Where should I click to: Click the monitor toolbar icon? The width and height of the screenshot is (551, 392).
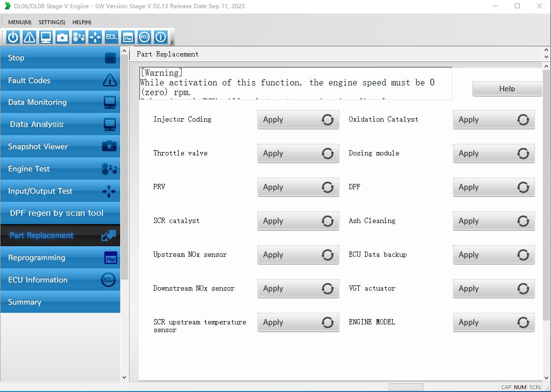[46, 37]
